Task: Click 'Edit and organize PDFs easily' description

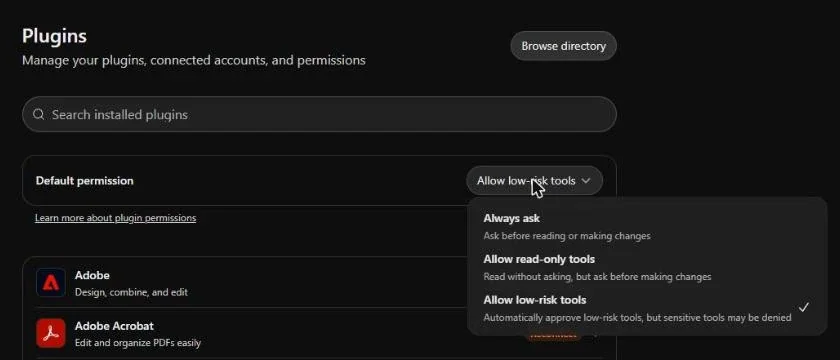Action: point(138,342)
